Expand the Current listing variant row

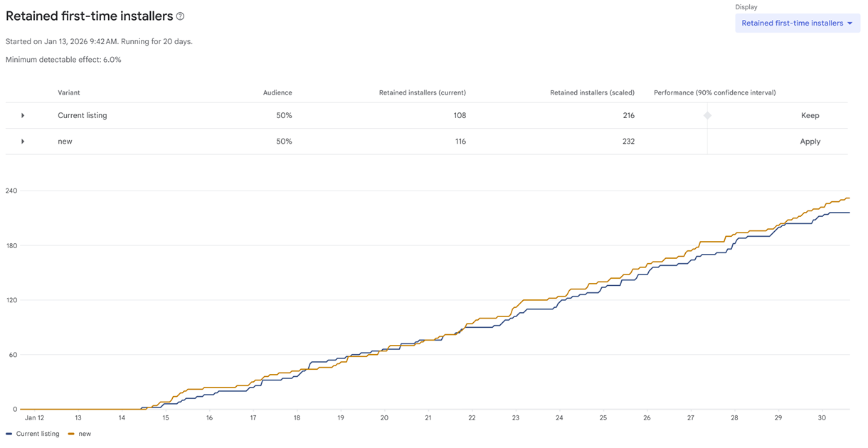(x=23, y=115)
